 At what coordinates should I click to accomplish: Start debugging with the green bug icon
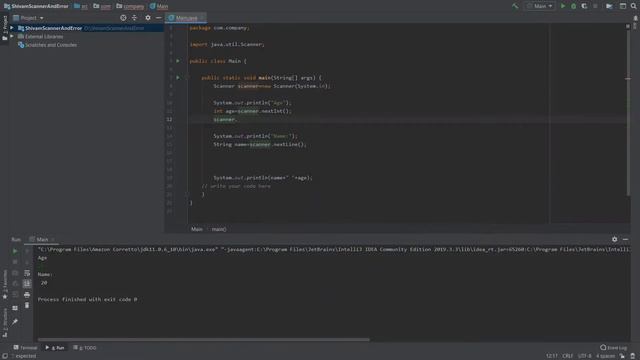[x=573, y=6]
